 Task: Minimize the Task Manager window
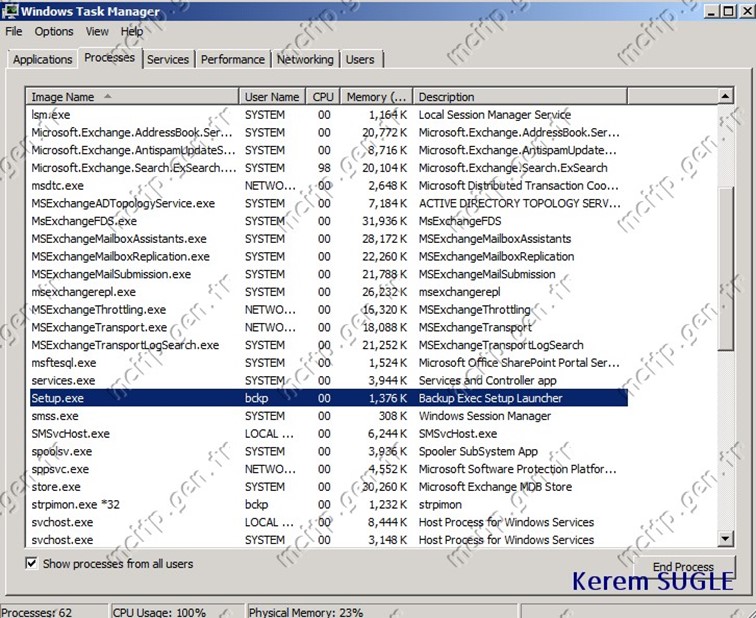pos(711,11)
